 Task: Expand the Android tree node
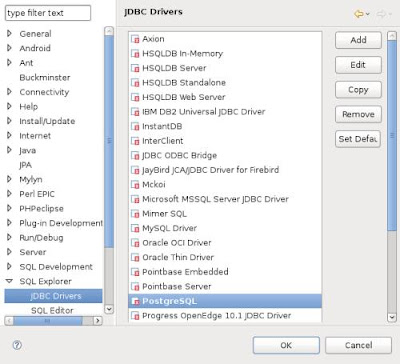(x=9, y=48)
